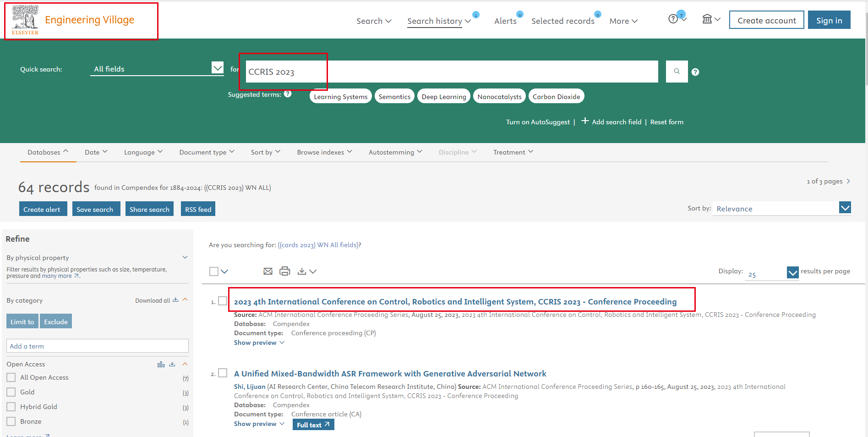Expand the By physical property section

(185, 257)
